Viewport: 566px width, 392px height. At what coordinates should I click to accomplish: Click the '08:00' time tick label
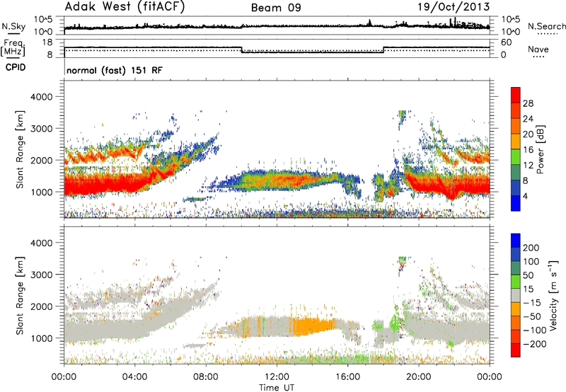(x=206, y=377)
